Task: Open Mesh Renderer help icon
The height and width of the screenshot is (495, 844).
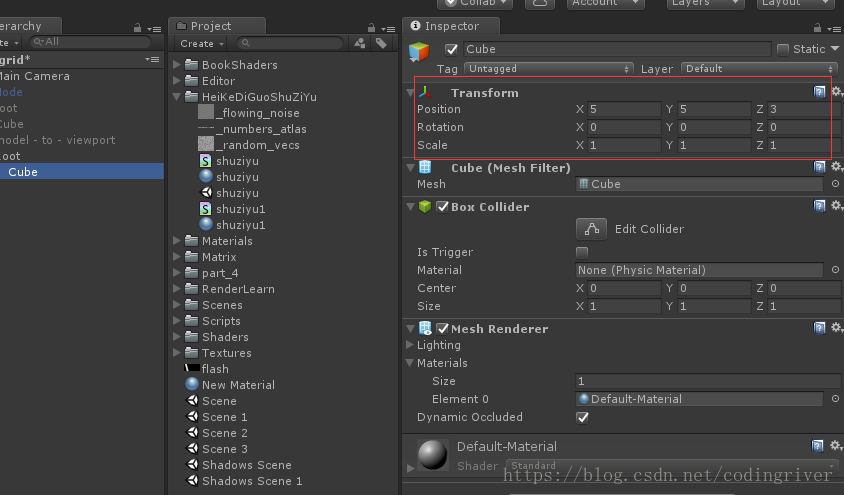Action: pos(819,328)
